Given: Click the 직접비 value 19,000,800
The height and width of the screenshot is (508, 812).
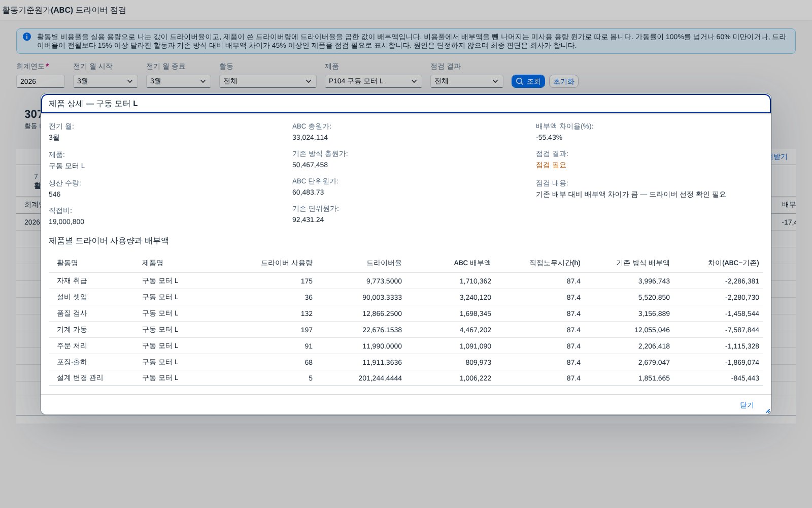Looking at the screenshot, I should click(x=66, y=222).
